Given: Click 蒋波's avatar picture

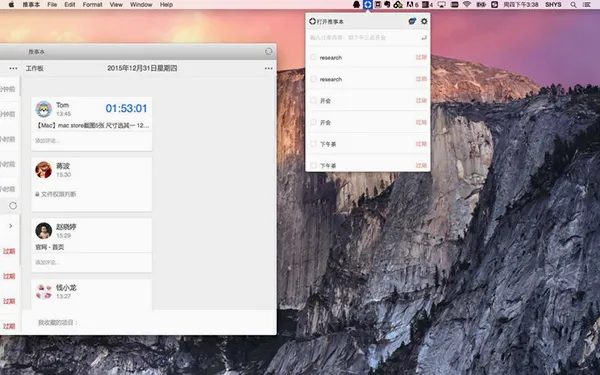Looking at the screenshot, I should 44,170.
